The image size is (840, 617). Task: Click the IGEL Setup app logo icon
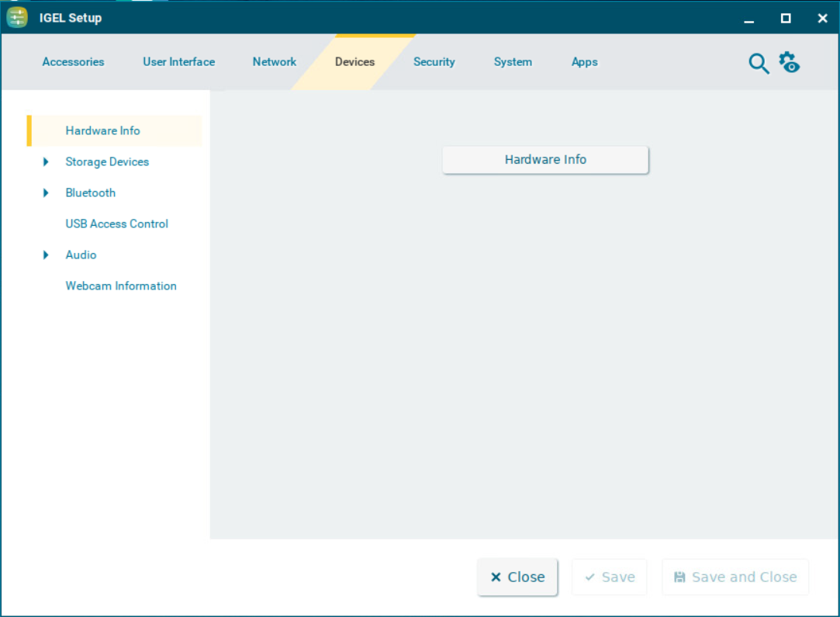coord(17,17)
